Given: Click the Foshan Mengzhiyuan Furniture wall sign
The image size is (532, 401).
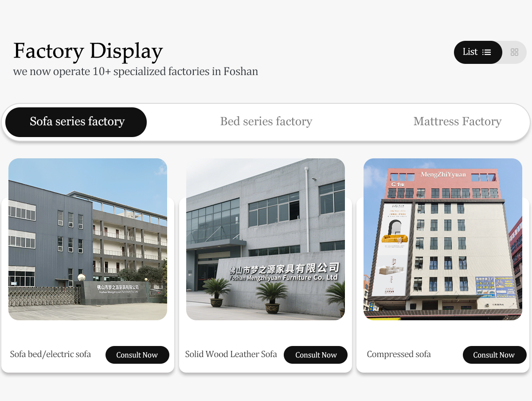Looking at the screenshot, I should [285, 271].
